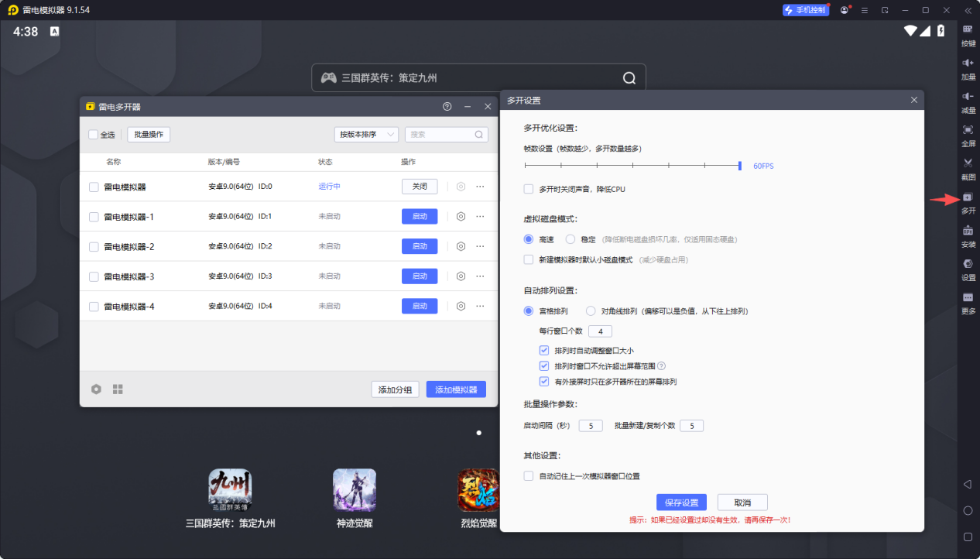This screenshot has width=980, height=559.
Task: Click the 按键 keyboard mapping icon in sidebar
Action: coord(968,29)
